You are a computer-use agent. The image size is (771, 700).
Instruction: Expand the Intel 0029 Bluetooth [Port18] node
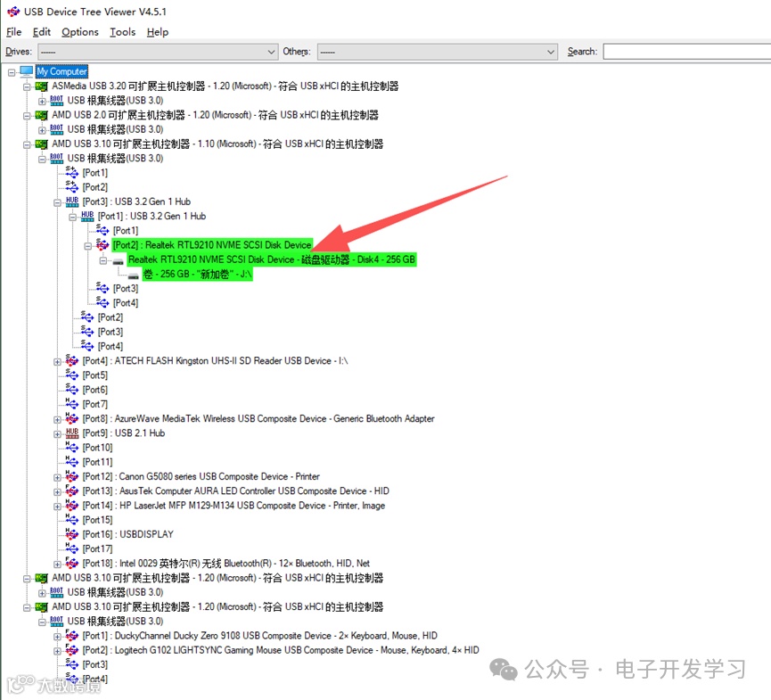coord(58,564)
